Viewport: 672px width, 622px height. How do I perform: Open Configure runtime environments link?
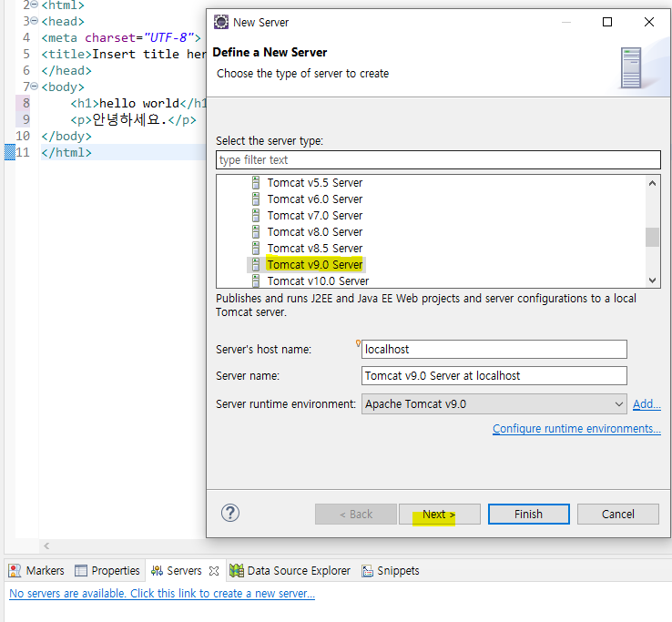coord(576,429)
